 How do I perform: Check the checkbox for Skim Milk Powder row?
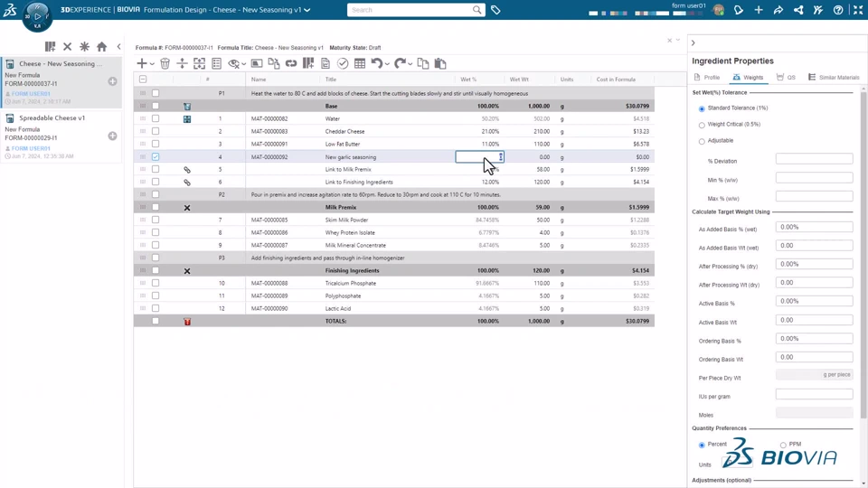point(156,220)
